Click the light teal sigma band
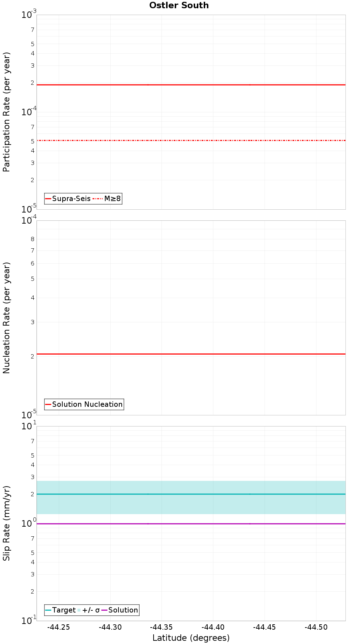This screenshot has width=358, height=644. click(191, 504)
